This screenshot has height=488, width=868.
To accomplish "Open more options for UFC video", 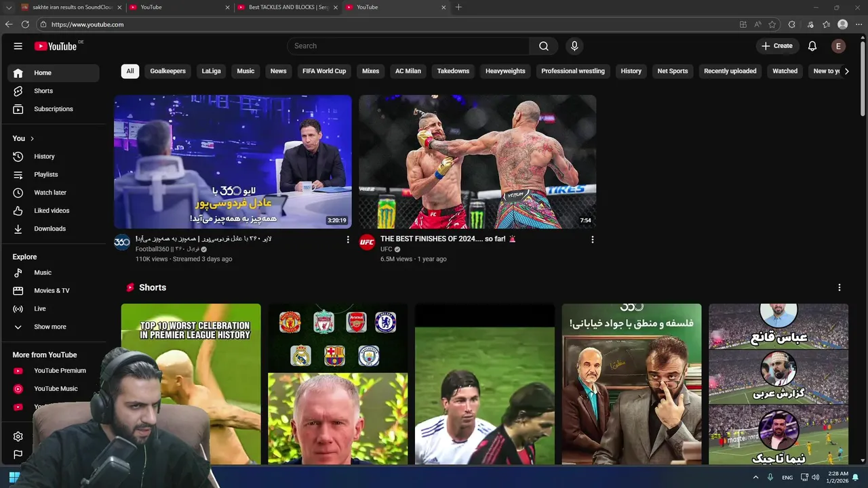I will click(593, 239).
